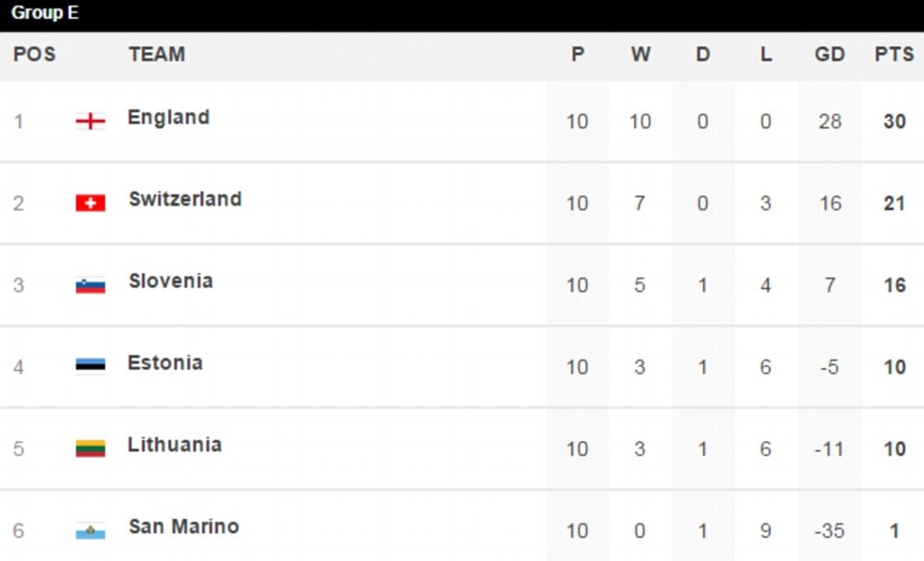Select the Lithuania team name
The width and height of the screenshot is (924, 561).
tap(175, 444)
